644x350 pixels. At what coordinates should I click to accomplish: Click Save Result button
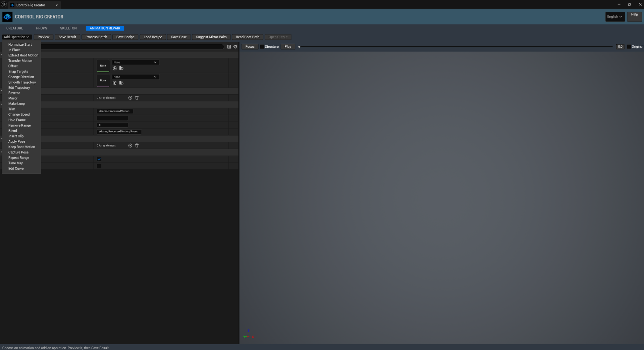pos(67,37)
